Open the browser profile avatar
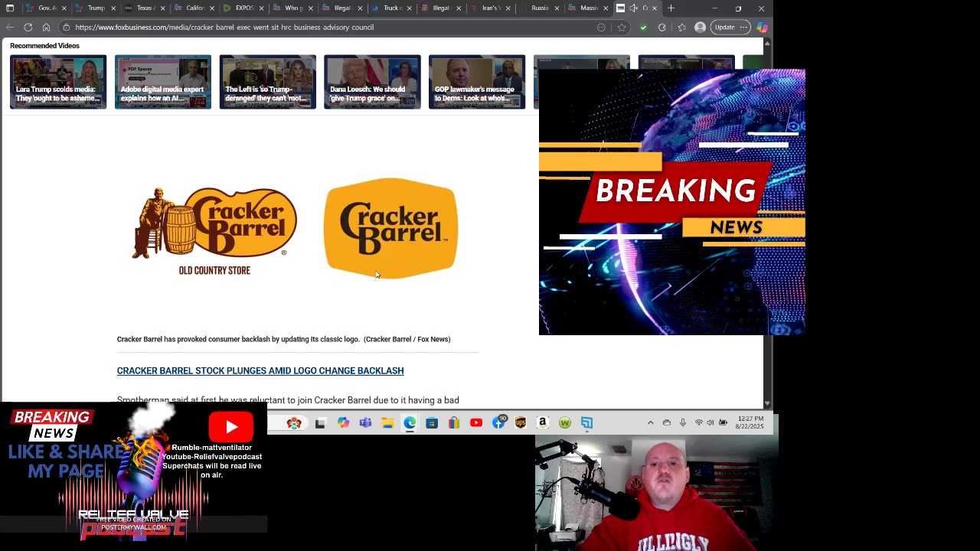The width and height of the screenshot is (980, 551). [x=700, y=27]
